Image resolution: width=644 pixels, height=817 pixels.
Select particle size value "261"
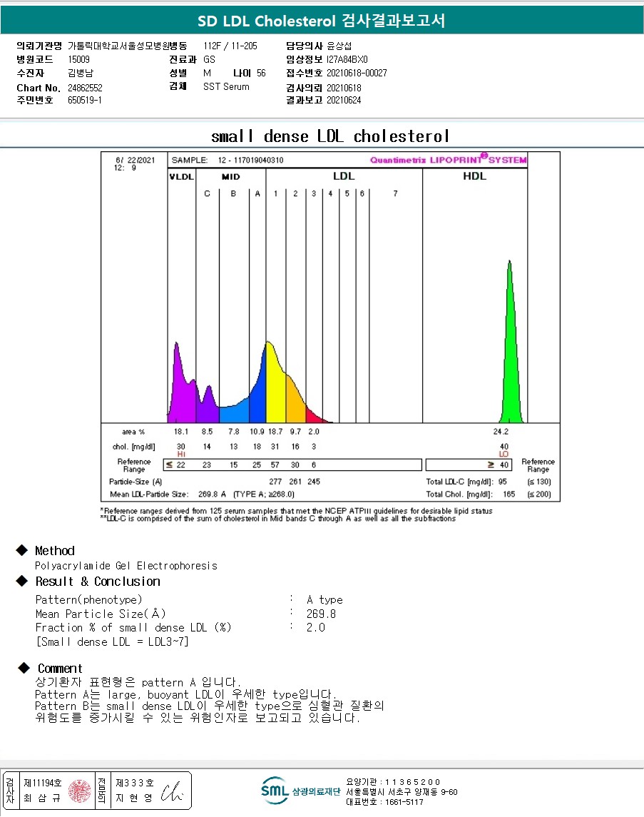click(x=295, y=482)
